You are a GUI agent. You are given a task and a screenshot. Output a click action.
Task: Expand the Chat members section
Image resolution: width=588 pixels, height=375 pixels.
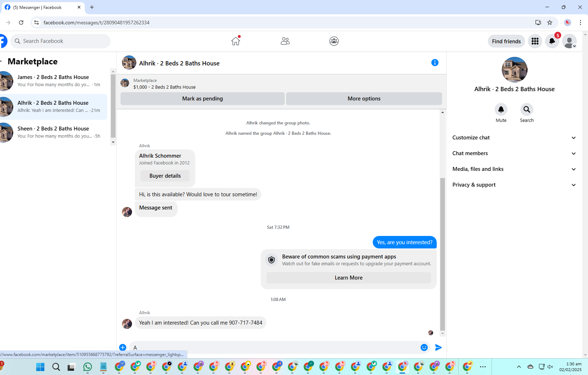(x=514, y=153)
